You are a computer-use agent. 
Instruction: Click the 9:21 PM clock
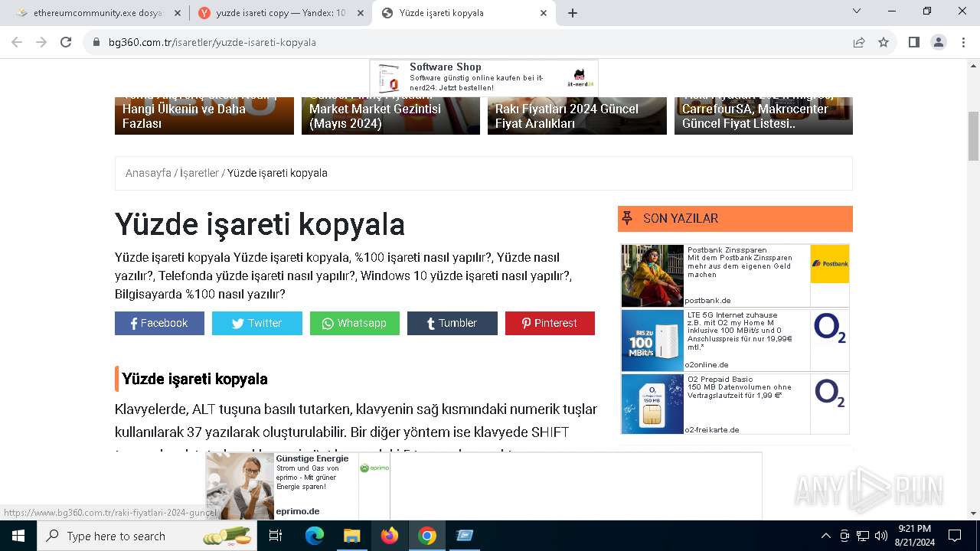[x=915, y=529]
